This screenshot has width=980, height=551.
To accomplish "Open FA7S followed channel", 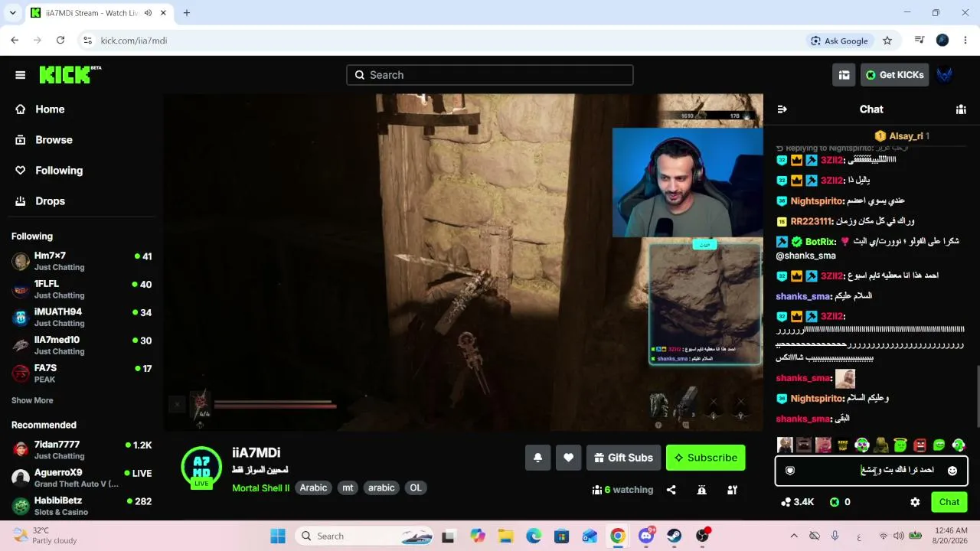I will (82, 373).
